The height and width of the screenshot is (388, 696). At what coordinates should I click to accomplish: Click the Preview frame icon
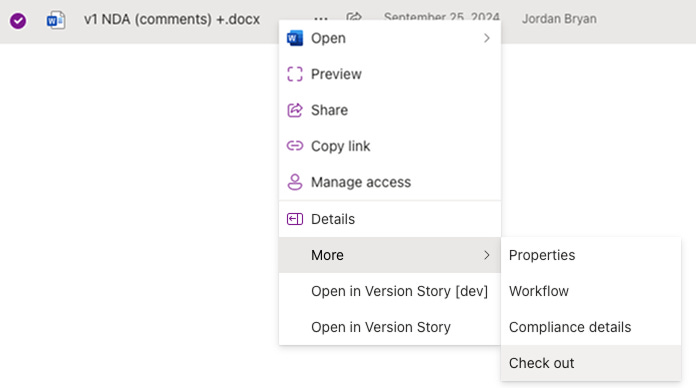coord(295,74)
